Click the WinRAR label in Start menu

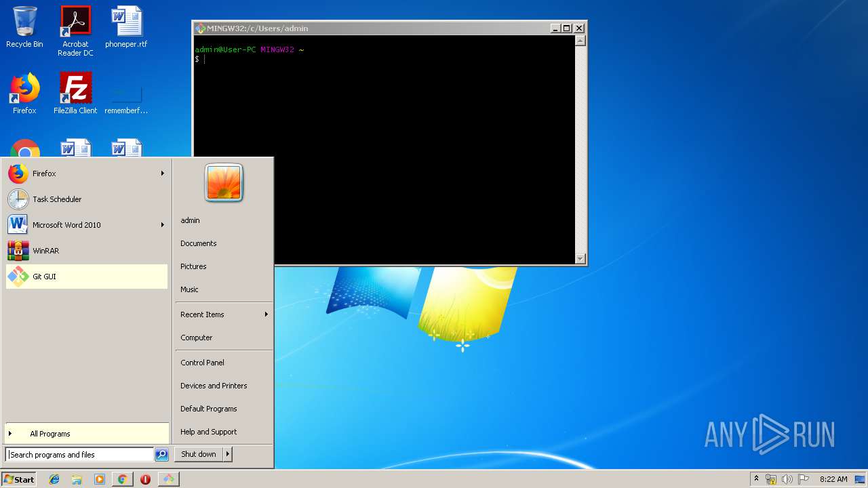pyautogui.click(x=45, y=251)
